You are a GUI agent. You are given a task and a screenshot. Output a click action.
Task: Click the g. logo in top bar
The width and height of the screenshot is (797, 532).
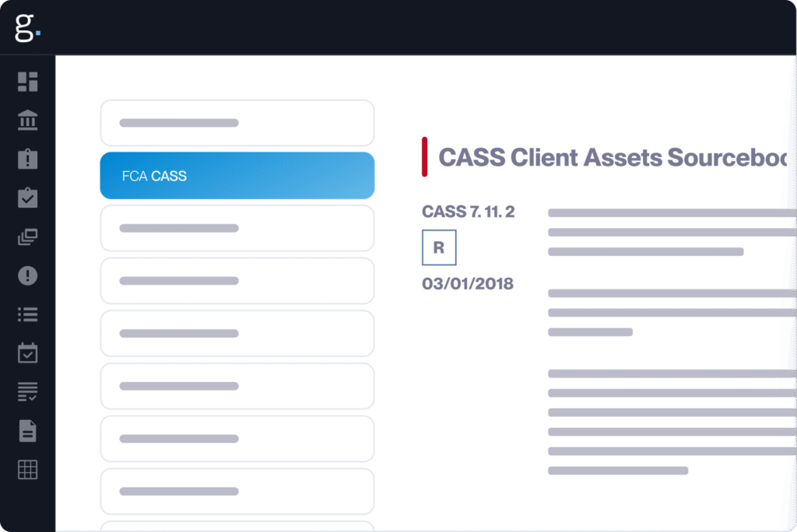point(26,26)
